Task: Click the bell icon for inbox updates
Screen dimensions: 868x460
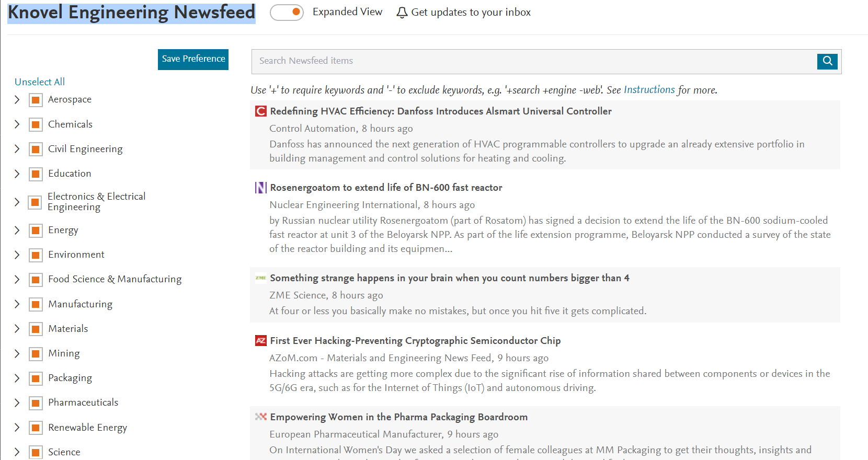Action: tap(402, 13)
